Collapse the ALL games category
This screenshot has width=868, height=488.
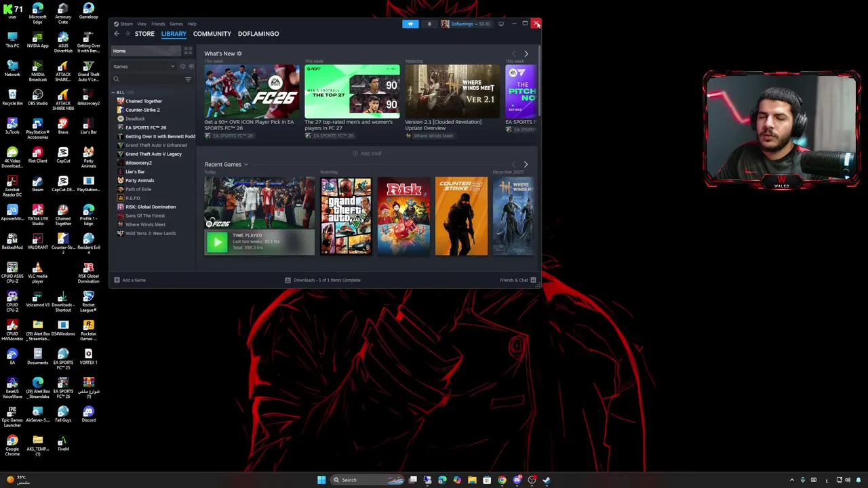pyautogui.click(x=119, y=92)
